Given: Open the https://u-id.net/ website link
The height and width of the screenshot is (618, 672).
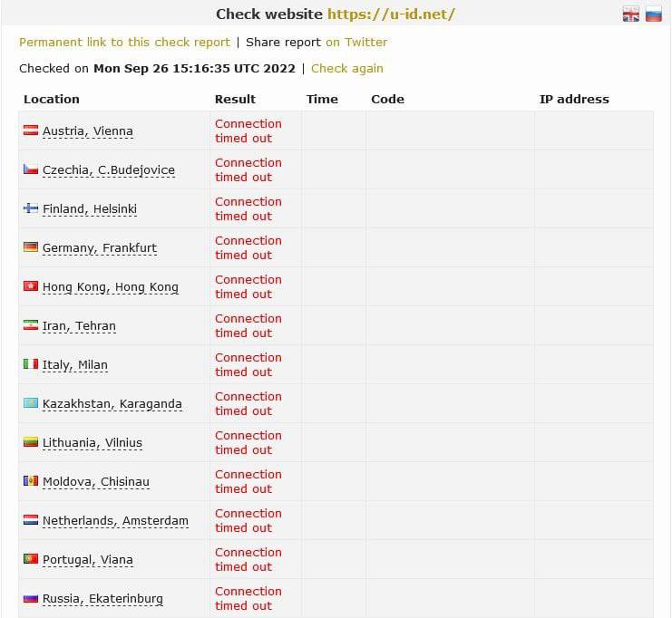Looking at the screenshot, I should pos(391,14).
